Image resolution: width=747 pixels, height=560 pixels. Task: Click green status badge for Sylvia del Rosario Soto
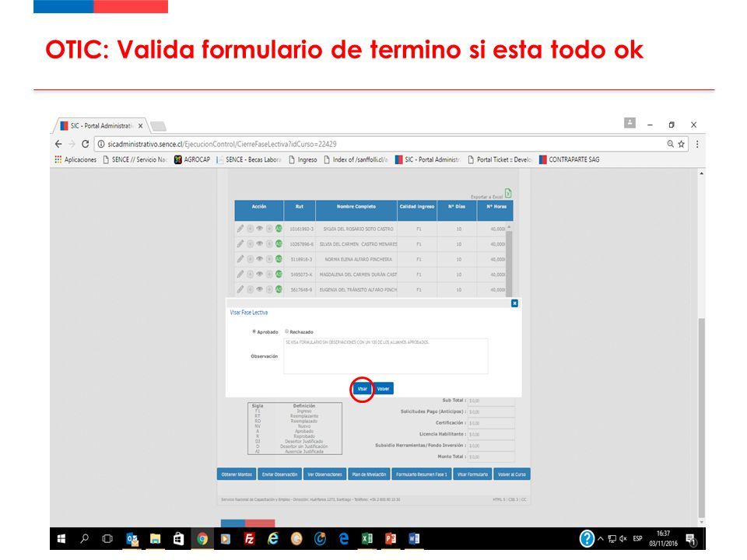tap(279, 229)
